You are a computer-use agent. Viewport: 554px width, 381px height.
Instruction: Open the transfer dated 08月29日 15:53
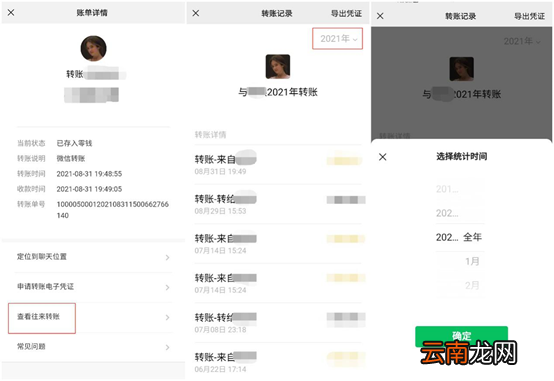pos(278,204)
